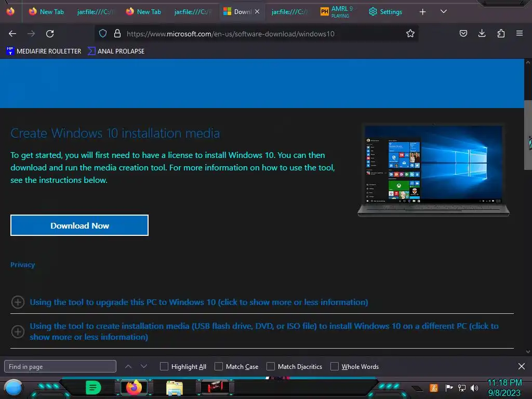Open the Downloads panel
The image size is (532, 399).
482,33
